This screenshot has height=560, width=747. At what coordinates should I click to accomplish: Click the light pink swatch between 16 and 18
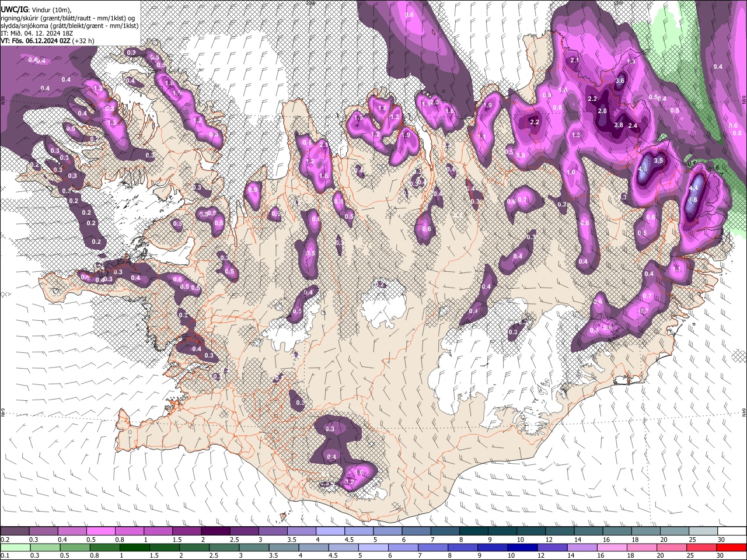point(612,548)
